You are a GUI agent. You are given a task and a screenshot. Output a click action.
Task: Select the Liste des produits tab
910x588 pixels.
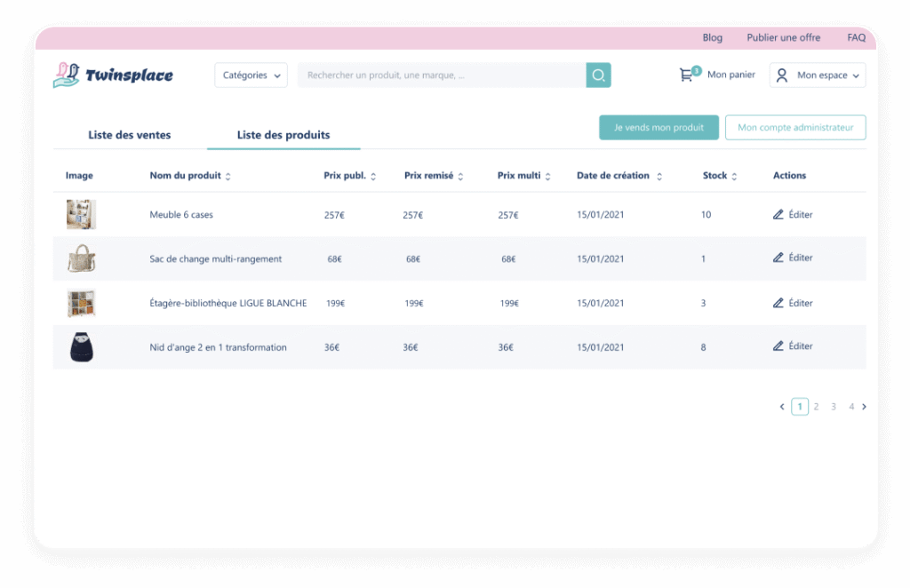tap(283, 135)
